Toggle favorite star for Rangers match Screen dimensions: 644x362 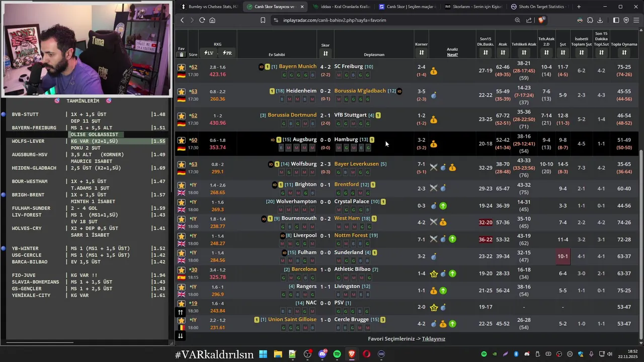click(181, 287)
